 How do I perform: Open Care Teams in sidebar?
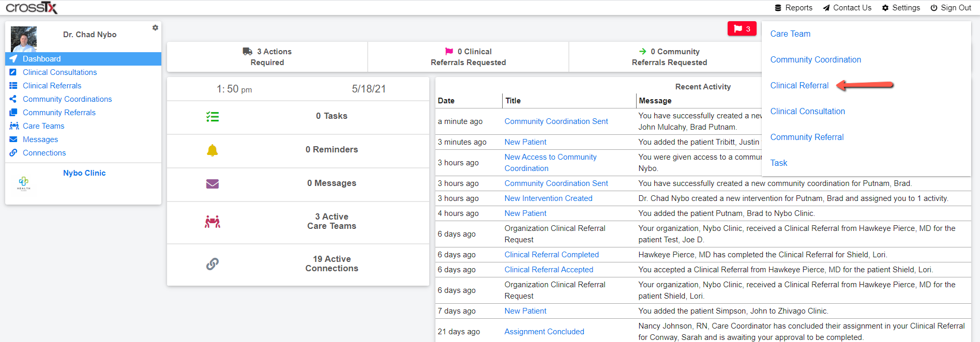tap(43, 126)
